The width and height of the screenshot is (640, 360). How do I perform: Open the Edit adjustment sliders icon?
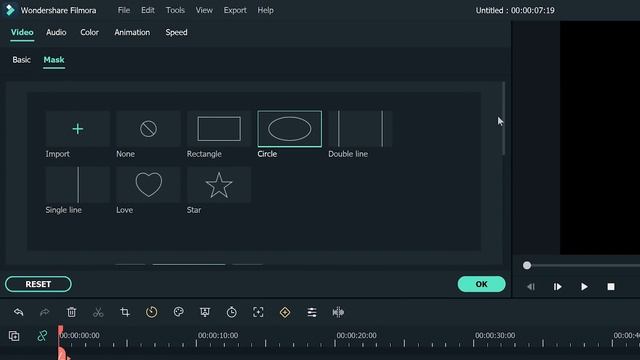click(x=312, y=312)
